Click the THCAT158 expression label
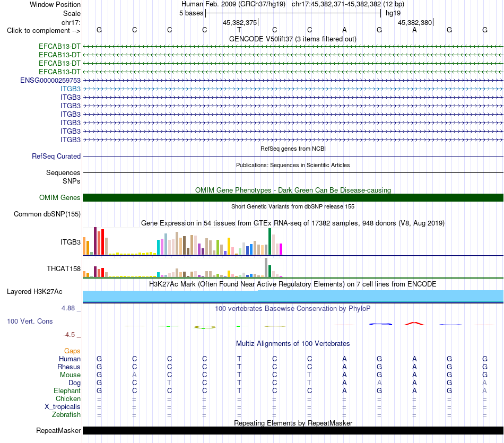 (x=63, y=269)
